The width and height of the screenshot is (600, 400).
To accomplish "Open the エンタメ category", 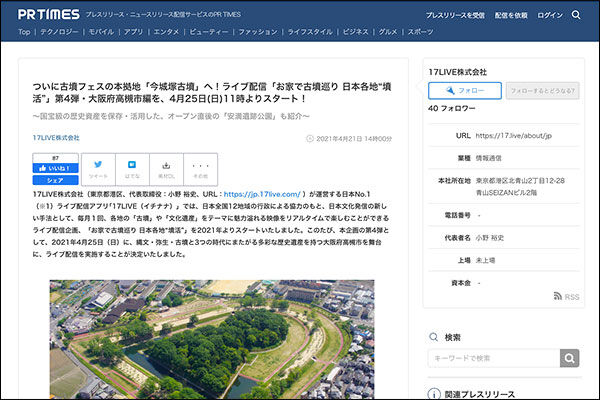I will 166,32.
